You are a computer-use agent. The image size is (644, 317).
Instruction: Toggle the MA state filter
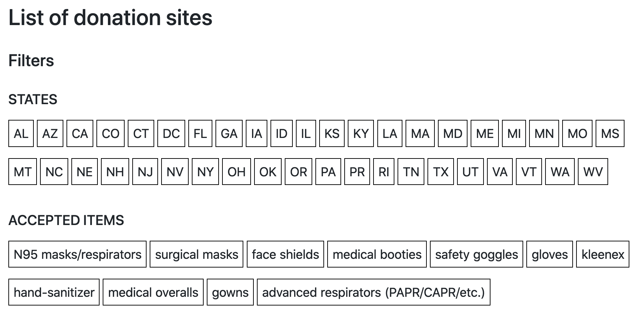[420, 133]
